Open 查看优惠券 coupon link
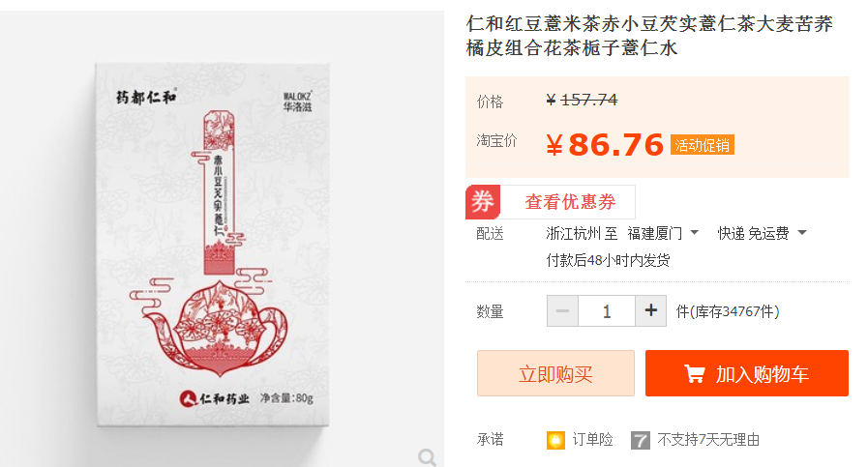Image resolution: width=868 pixels, height=467 pixels. [570, 202]
